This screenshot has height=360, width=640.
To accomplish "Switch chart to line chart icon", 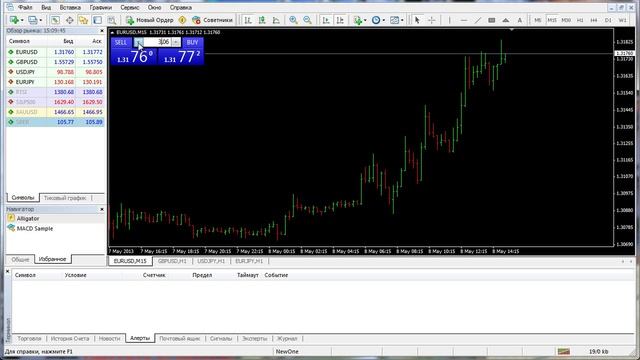I will 276,20.
